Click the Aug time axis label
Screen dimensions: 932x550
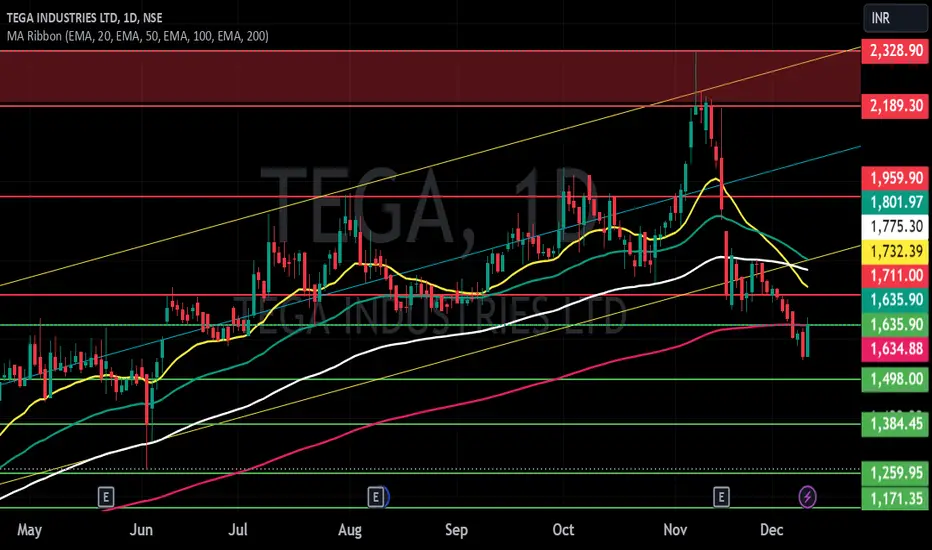coord(350,530)
